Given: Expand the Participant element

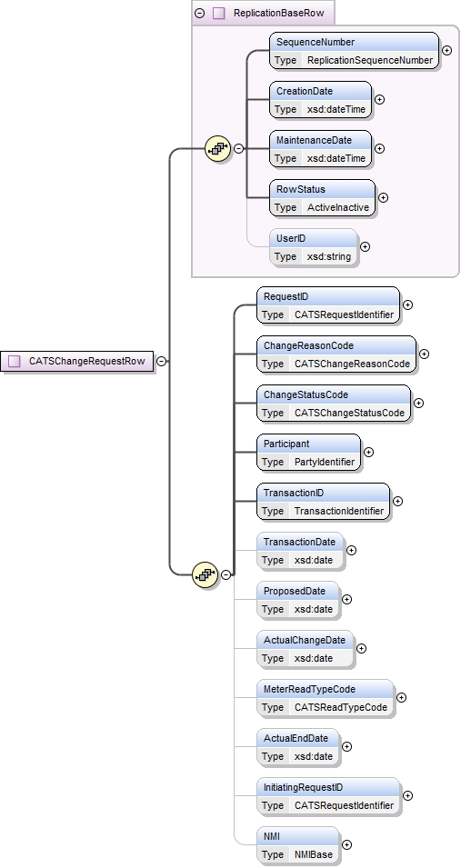Looking at the screenshot, I should (x=368, y=453).
